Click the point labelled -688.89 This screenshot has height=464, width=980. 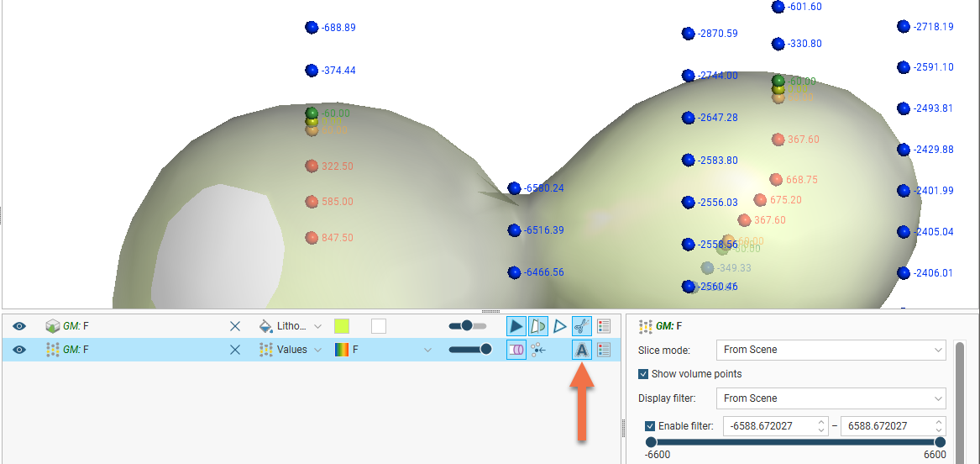312,28
